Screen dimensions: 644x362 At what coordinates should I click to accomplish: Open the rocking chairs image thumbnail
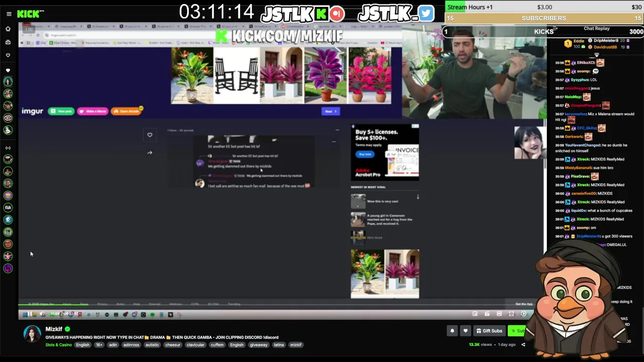click(236, 75)
